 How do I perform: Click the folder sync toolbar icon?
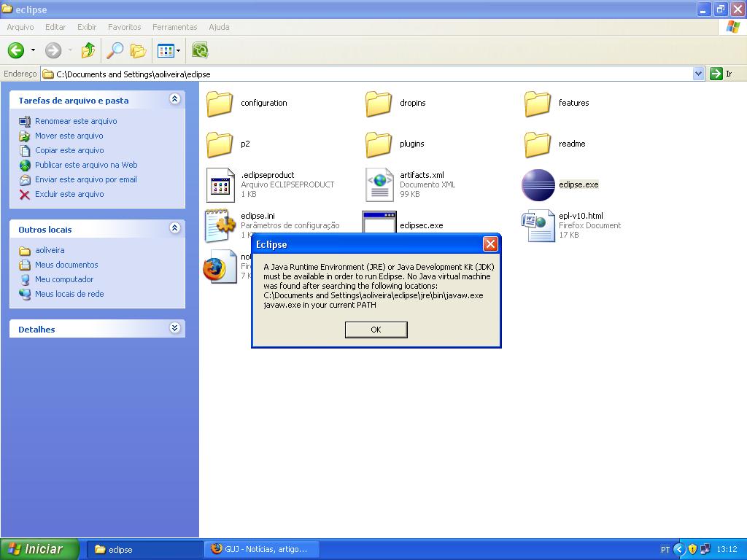pos(200,50)
